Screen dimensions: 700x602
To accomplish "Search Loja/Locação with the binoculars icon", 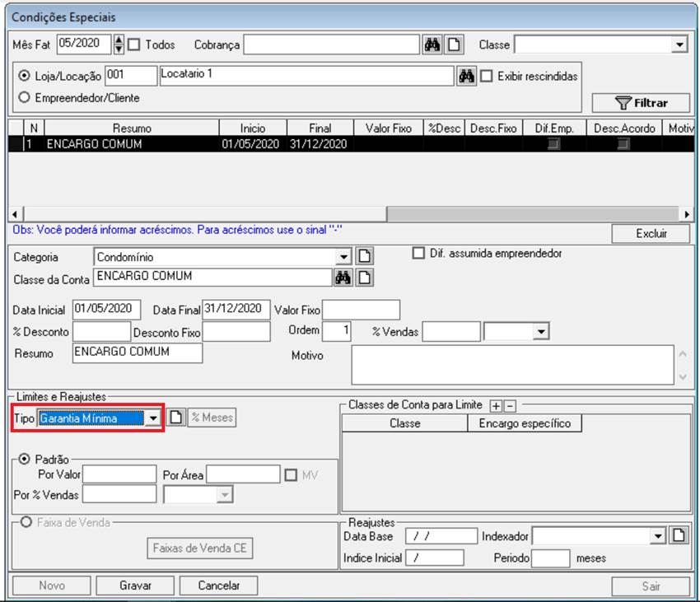I will tap(466, 77).
